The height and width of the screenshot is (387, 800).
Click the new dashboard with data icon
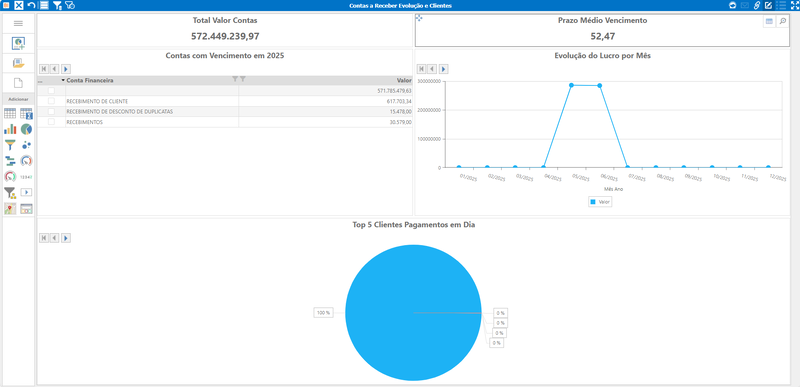click(x=18, y=43)
